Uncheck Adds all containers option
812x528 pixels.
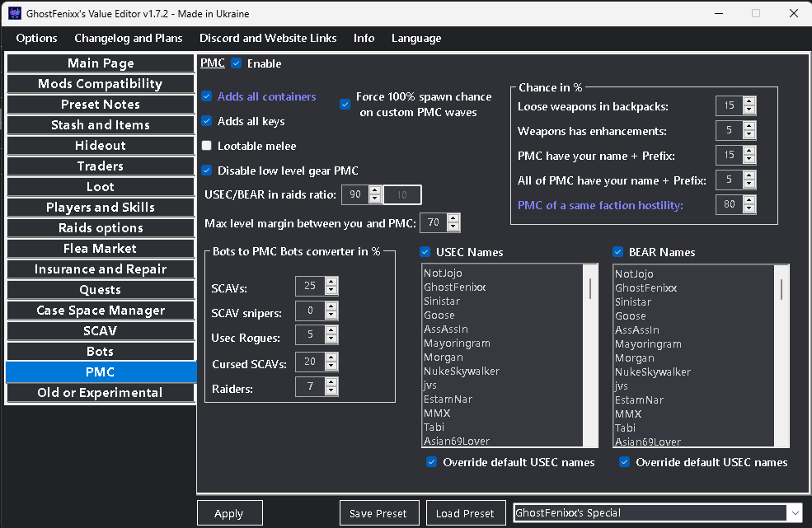[207, 96]
